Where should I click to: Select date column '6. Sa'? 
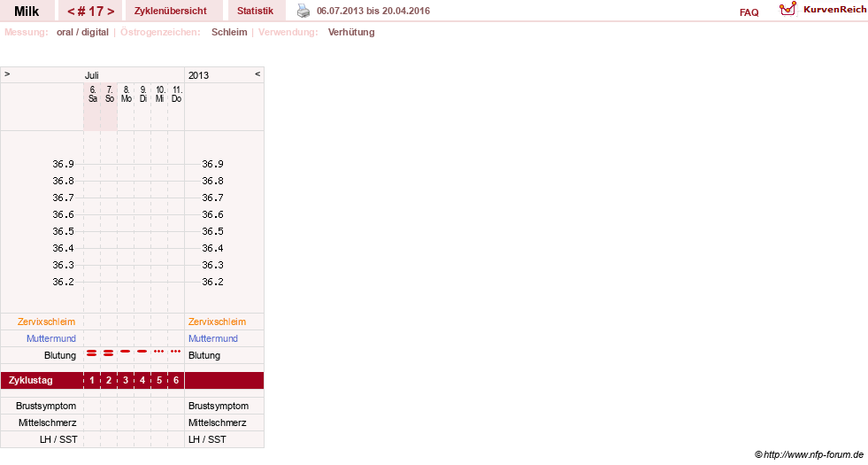92,94
